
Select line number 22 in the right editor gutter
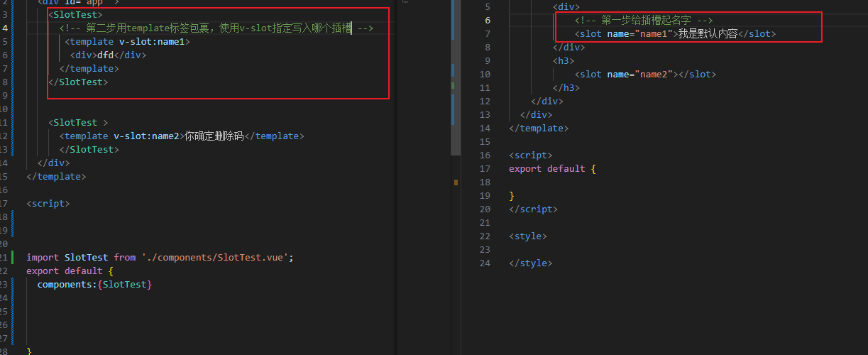[x=485, y=236]
